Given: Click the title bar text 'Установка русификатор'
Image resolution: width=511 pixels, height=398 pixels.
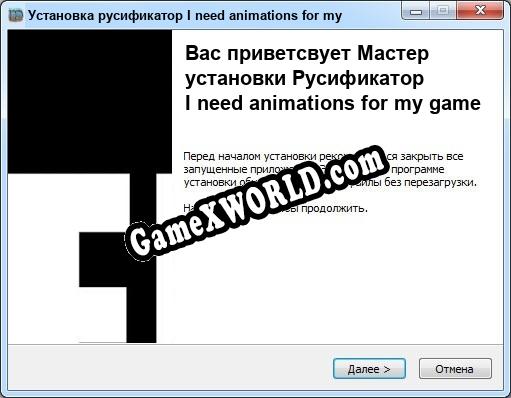Looking at the screenshot, I should point(105,16).
